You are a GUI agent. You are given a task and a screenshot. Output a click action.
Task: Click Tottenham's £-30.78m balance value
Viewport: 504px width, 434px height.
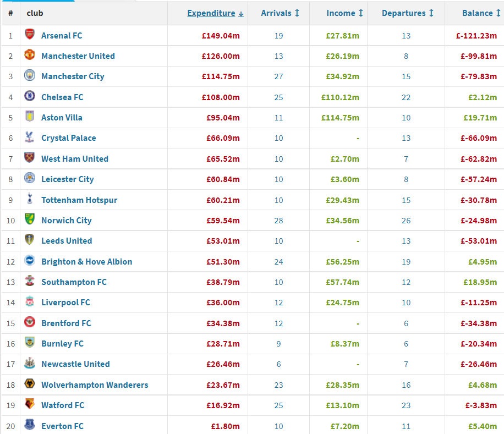pyautogui.click(x=479, y=200)
